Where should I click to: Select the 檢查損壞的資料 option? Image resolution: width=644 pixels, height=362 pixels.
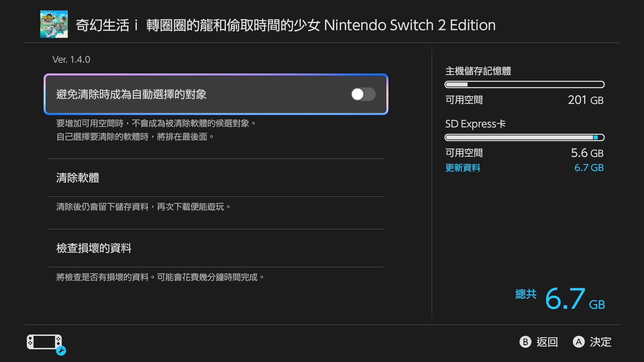(94, 248)
